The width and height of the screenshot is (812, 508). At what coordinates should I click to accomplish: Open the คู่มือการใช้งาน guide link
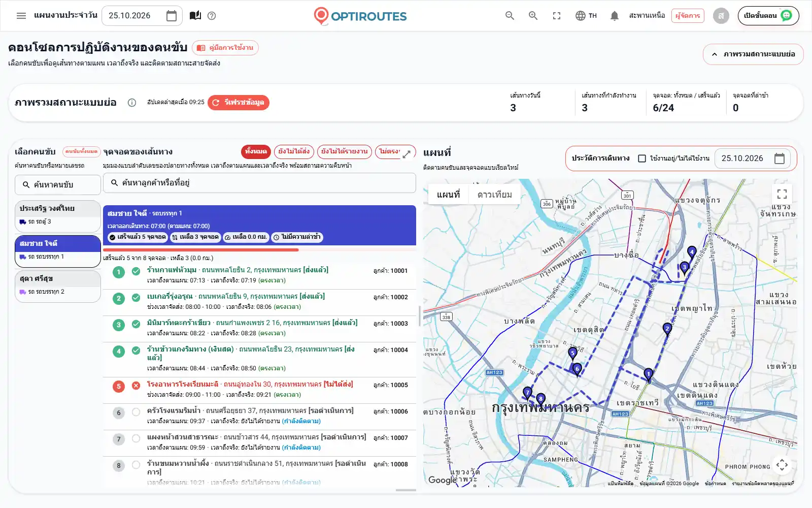[225, 48]
